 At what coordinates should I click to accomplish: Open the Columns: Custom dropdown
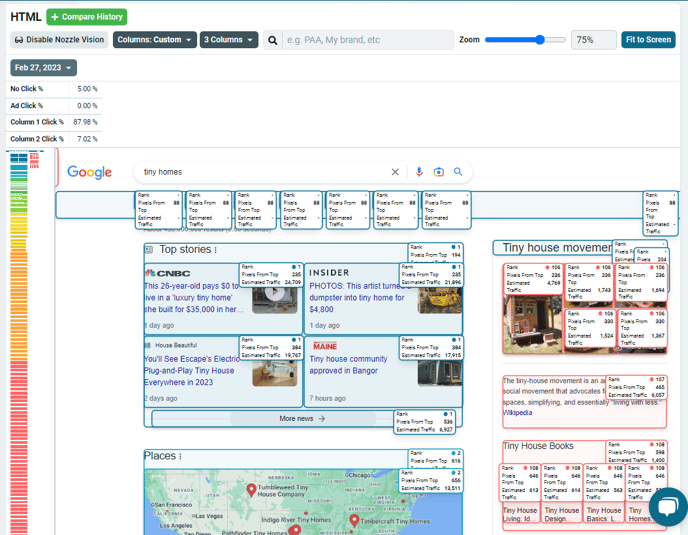coord(154,39)
